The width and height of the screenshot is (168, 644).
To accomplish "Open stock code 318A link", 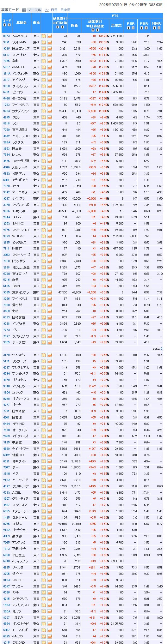I will pyautogui.click(x=7, y=580).
